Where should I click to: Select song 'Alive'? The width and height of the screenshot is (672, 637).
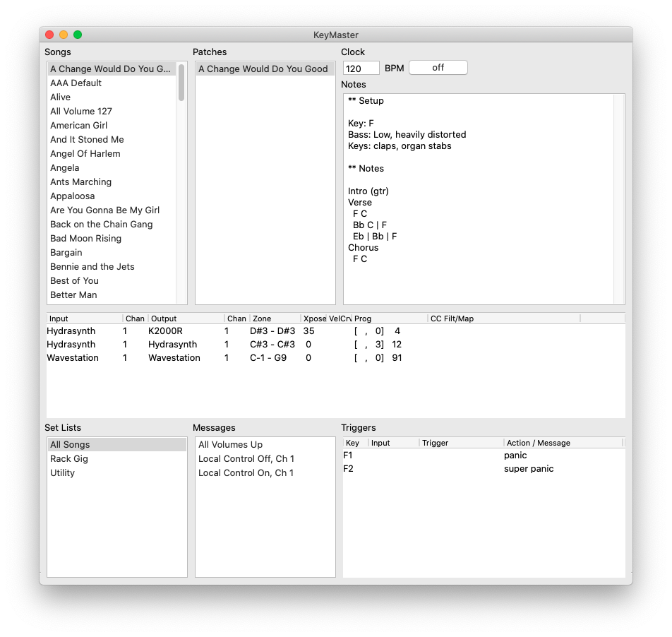coord(112,97)
